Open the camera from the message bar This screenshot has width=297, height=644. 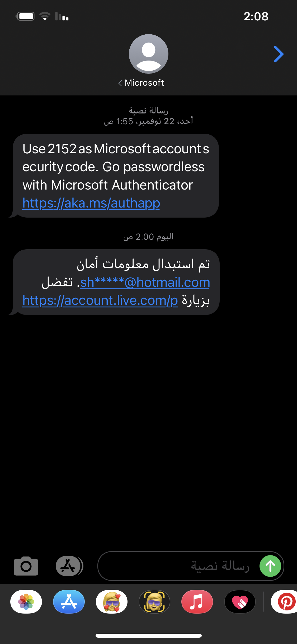tap(26, 566)
